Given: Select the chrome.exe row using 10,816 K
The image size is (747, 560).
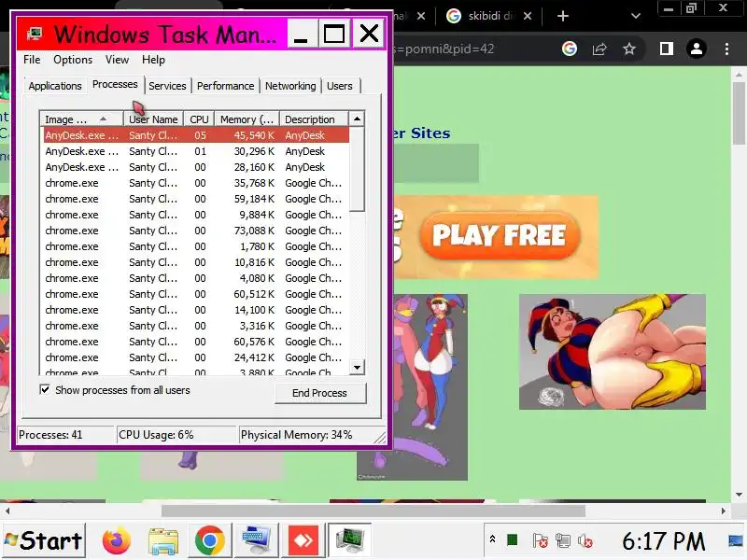Looking at the screenshot, I should [196, 262].
